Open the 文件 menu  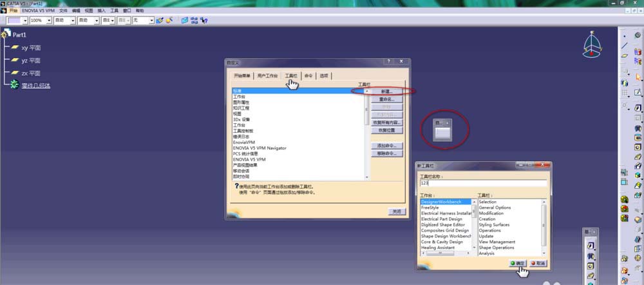pyautogui.click(x=63, y=11)
